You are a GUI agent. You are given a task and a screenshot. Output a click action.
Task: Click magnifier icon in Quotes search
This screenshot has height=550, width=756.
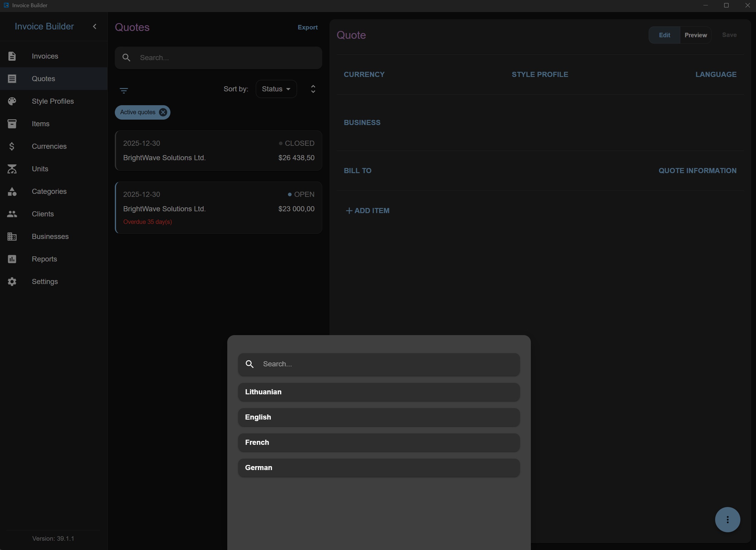point(126,58)
